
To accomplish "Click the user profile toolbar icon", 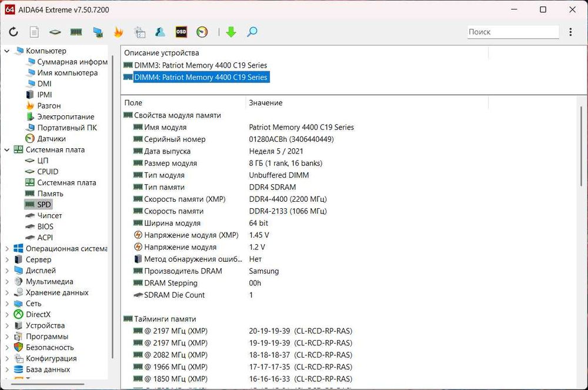I will click(160, 32).
